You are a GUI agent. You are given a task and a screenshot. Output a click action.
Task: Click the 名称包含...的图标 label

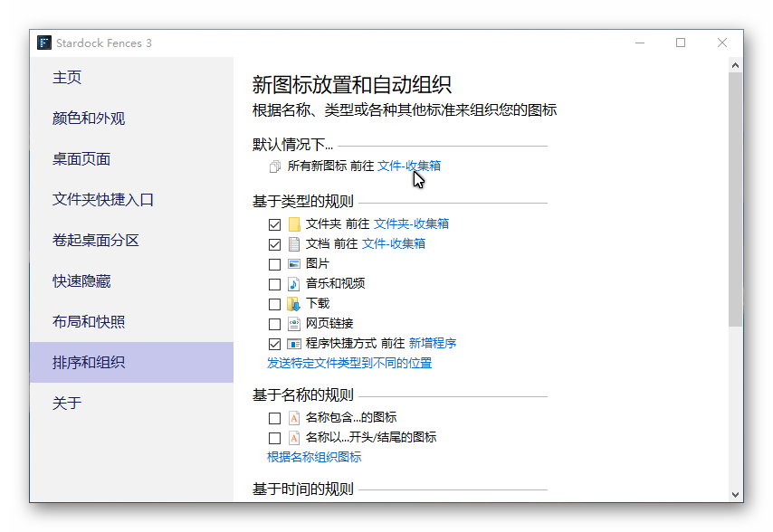point(351,417)
